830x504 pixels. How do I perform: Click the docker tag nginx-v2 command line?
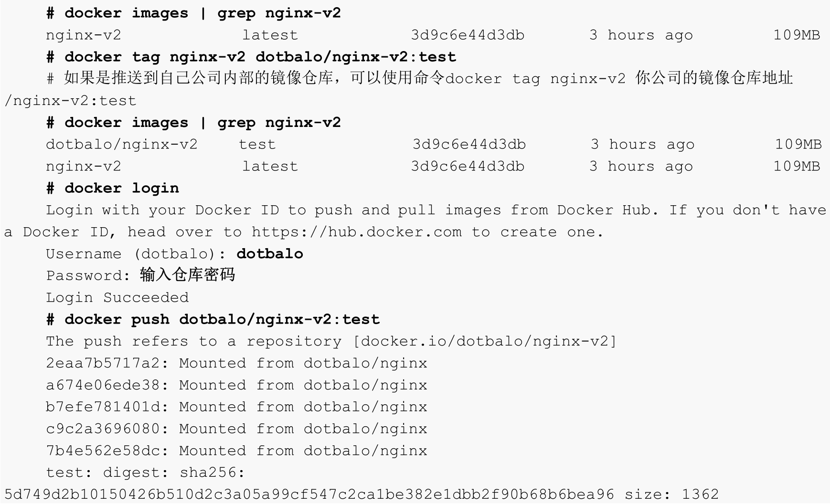(251, 57)
